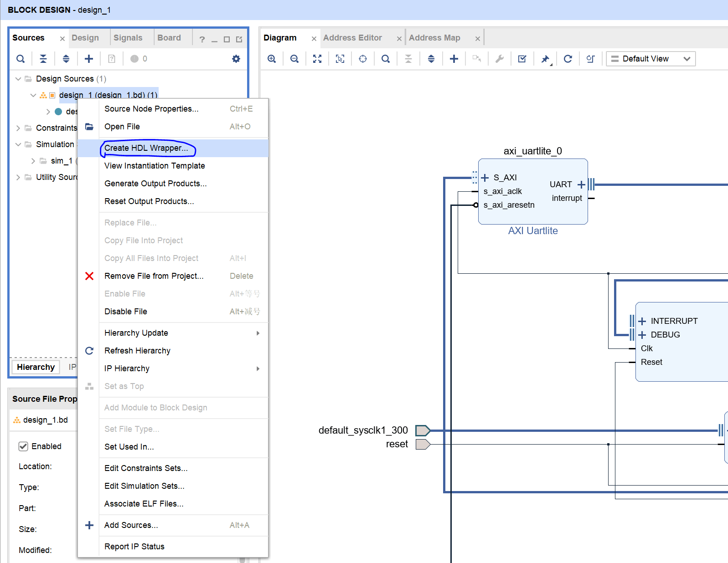Expand the UART interface port plus
Image resolution: width=728 pixels, height=563 pixels.
tap(581, 184)
